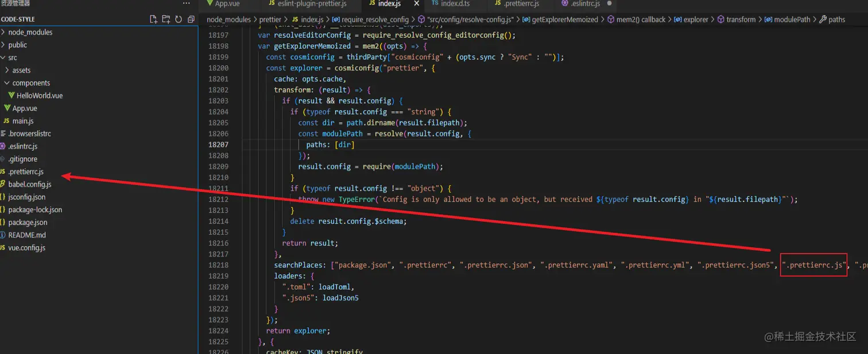Click the New Folder icon in explorer header
Viewport: 868px width, 354px height.
pyautogui.click(x=166, y=20)
